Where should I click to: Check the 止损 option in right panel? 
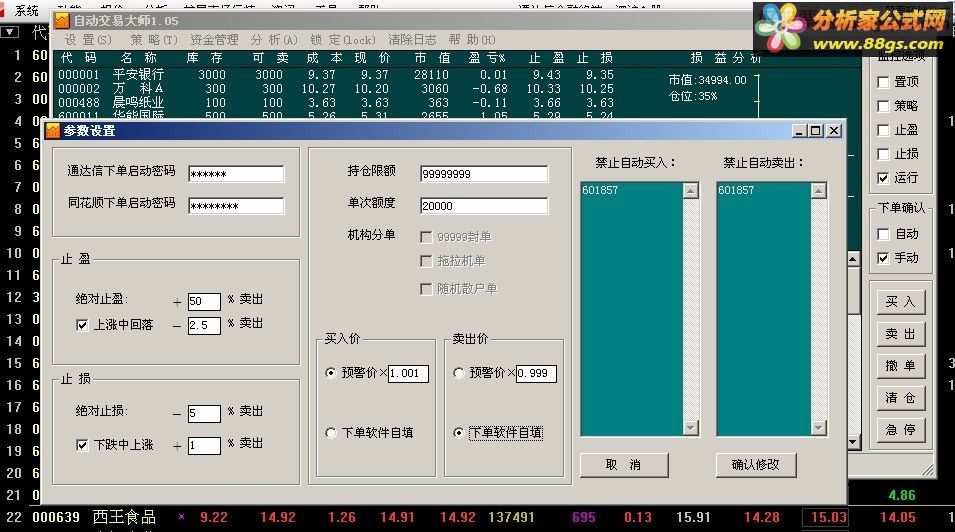[883, 154]
